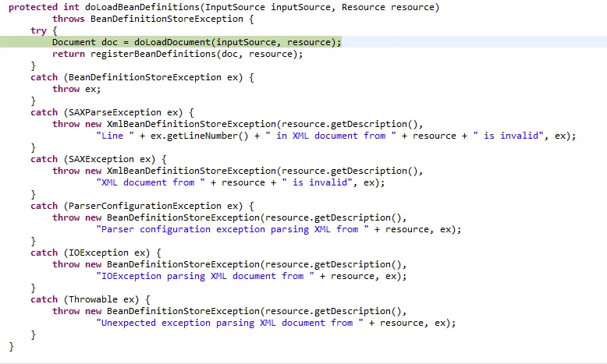Image resolution: width=607 pixels, height=364 pixels.
Task: Click BeanDefinitionStoreException in throws clause
Action: 166,19
